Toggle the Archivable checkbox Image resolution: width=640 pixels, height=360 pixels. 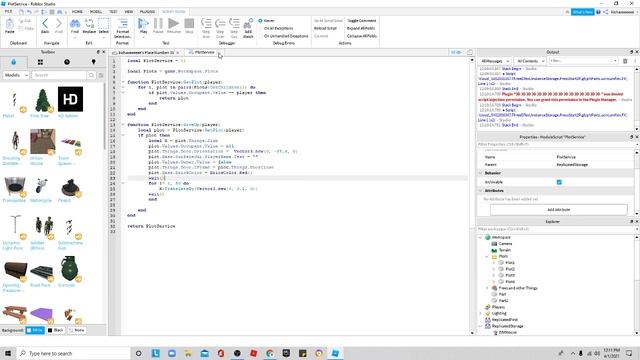click(x=559, y=182)
